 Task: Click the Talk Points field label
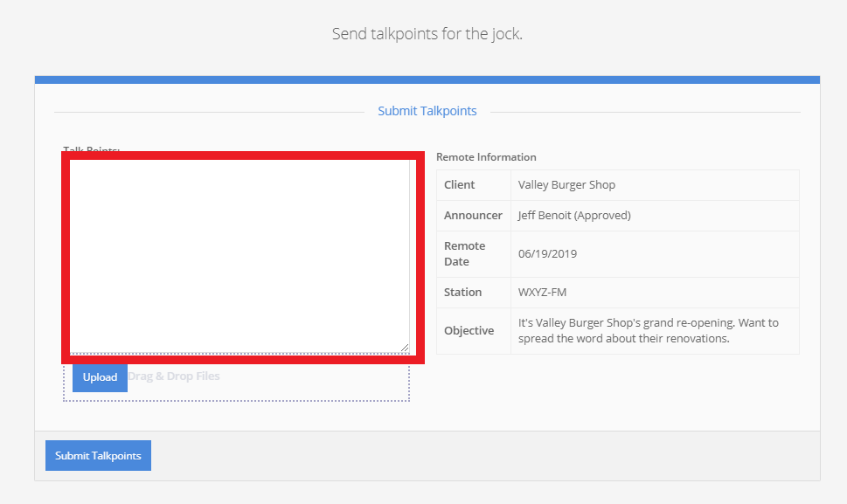click(91, 150)
